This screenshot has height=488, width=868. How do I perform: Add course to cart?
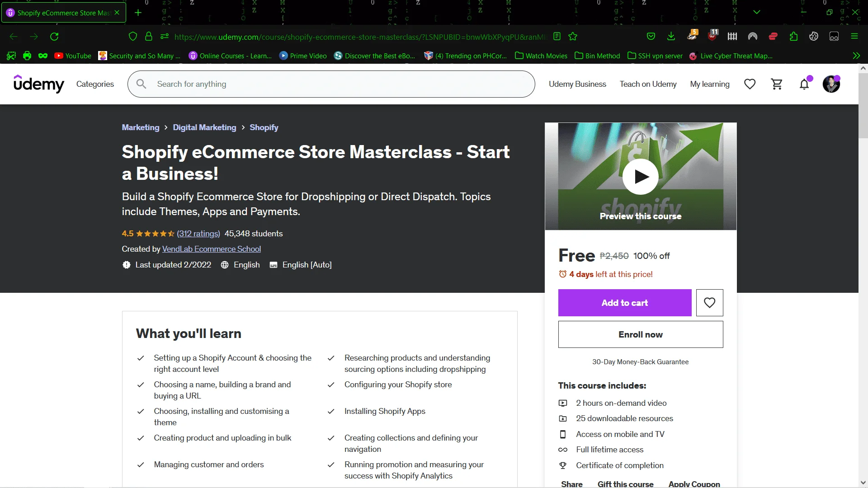point(625,303)
